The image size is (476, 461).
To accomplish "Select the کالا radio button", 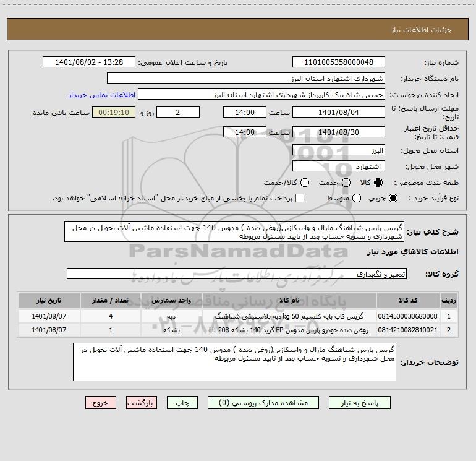I will [378, 183].
